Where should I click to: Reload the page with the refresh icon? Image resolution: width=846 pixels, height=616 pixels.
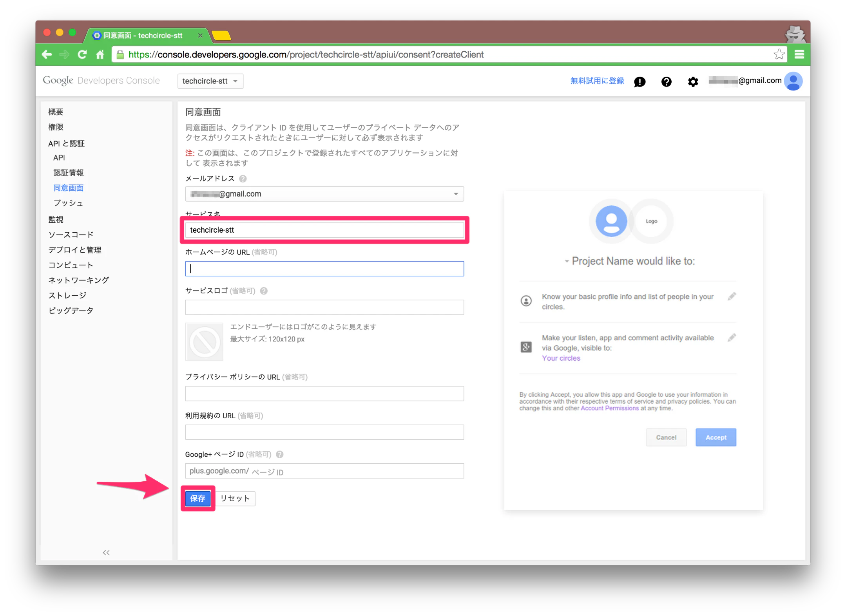pos(82,54)
